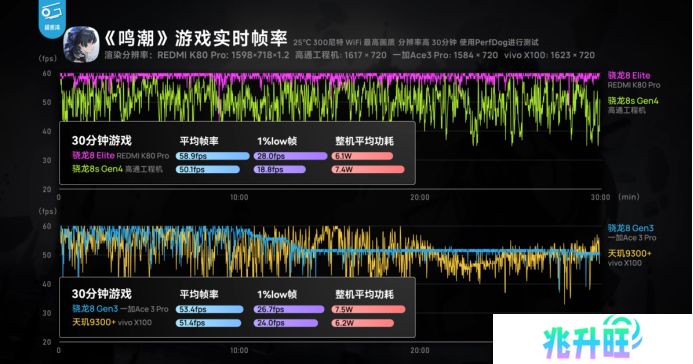The width and height of the screenshot is (693, 364).
Task: Click the 6.1W power consumption bar
Action: (362, 156)
